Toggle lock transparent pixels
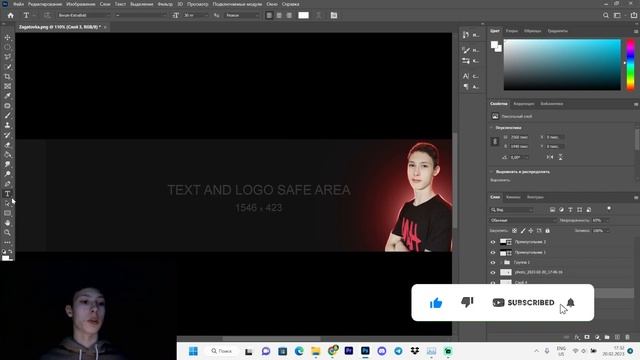Screen dimensions: 640x360 click(515, 231)
